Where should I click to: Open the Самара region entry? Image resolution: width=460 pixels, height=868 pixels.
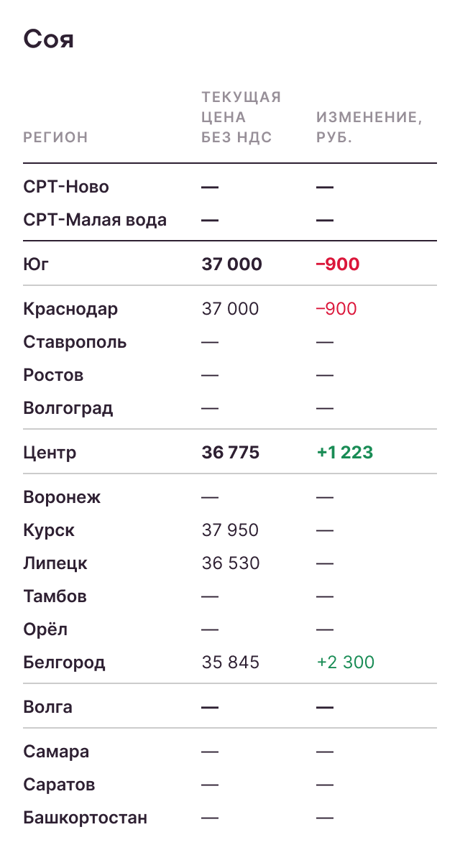(56, 752)
